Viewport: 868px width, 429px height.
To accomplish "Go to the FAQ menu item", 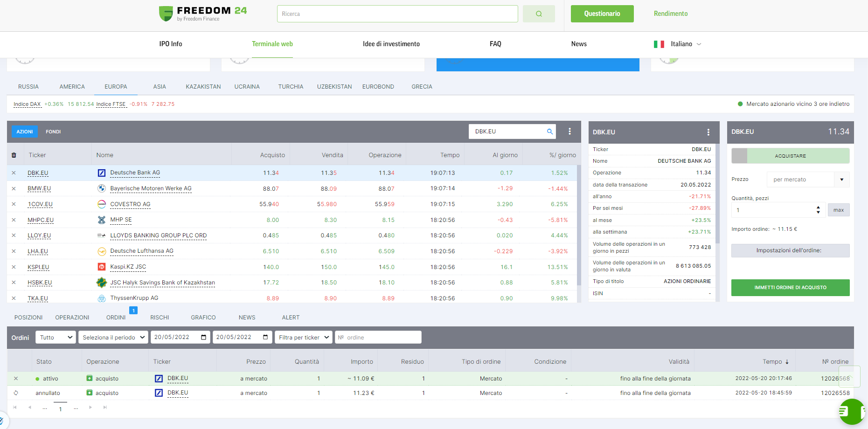I will (x=495, y=44).
